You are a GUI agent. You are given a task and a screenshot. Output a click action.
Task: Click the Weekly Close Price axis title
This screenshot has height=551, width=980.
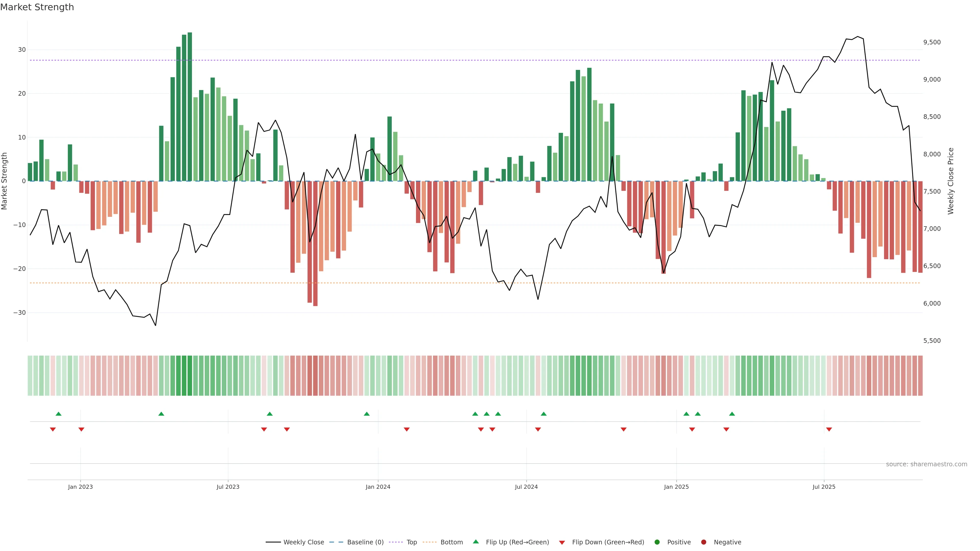(951, 181)
